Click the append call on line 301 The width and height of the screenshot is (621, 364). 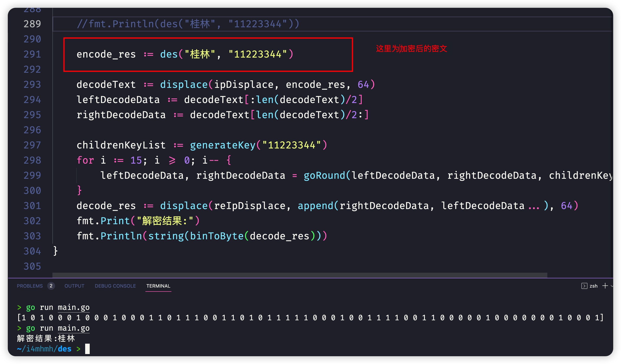tap(315, 206)
